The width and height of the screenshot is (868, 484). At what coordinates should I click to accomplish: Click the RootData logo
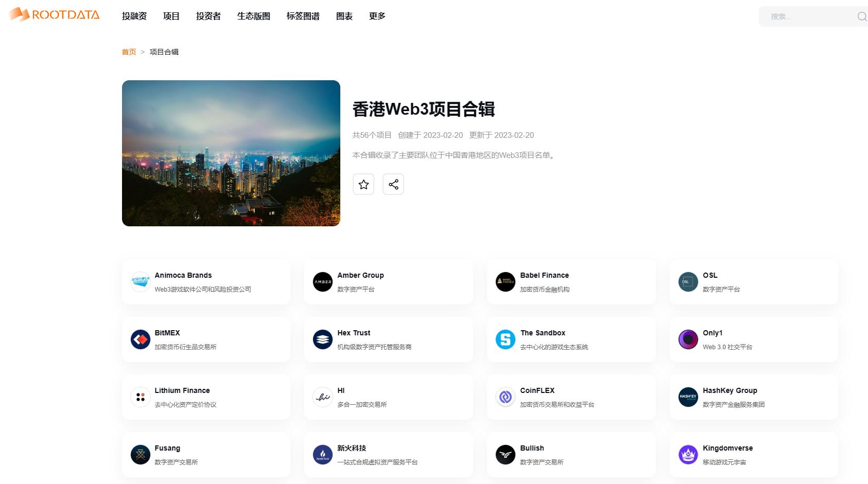[x=53, y=15]
